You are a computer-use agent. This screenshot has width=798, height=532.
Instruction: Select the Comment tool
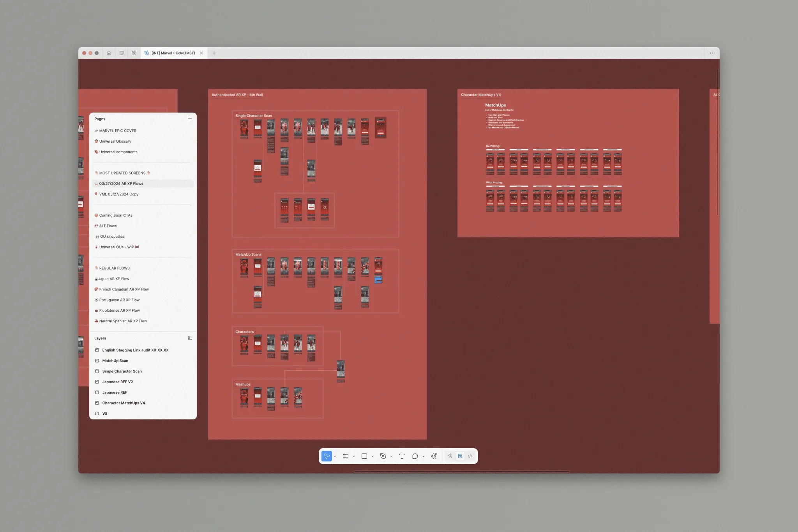click(x=415, y=456)
